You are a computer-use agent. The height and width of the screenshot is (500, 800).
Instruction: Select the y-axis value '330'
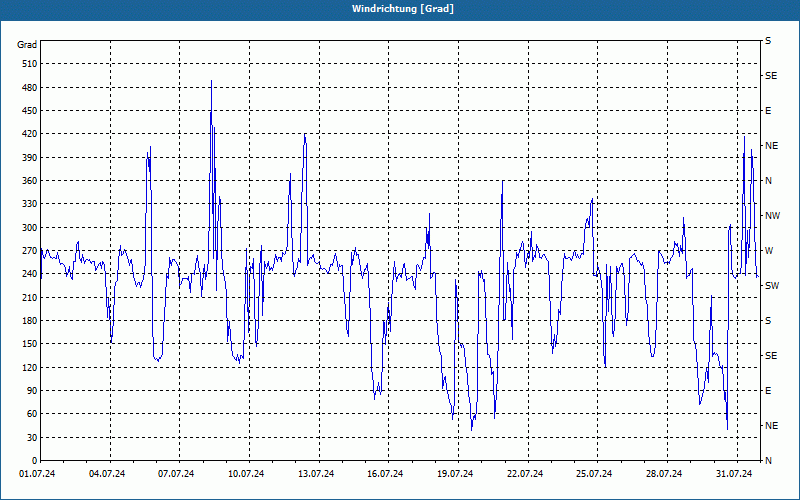[x=30, y=204]
